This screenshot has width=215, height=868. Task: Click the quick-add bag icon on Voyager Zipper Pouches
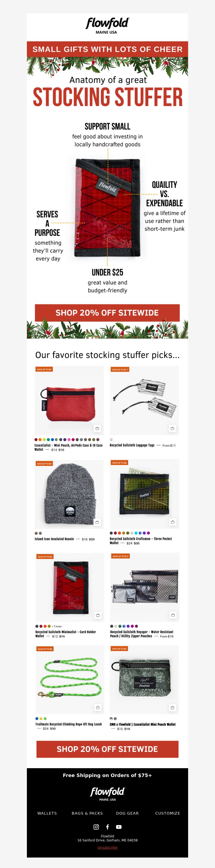pos(173,615)
